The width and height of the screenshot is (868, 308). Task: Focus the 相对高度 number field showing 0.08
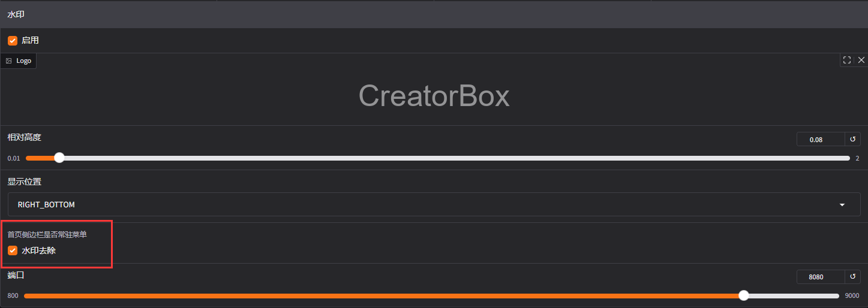pos(820,140)
